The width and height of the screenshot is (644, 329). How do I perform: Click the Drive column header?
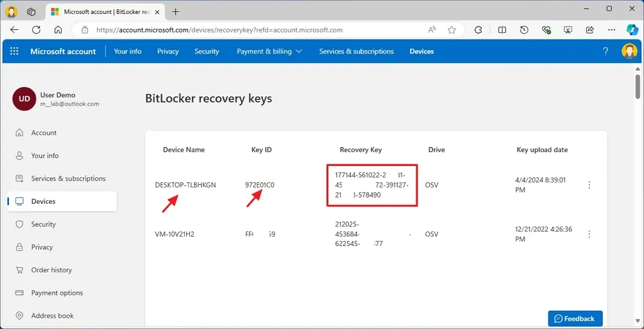click(x=436, y=150)
